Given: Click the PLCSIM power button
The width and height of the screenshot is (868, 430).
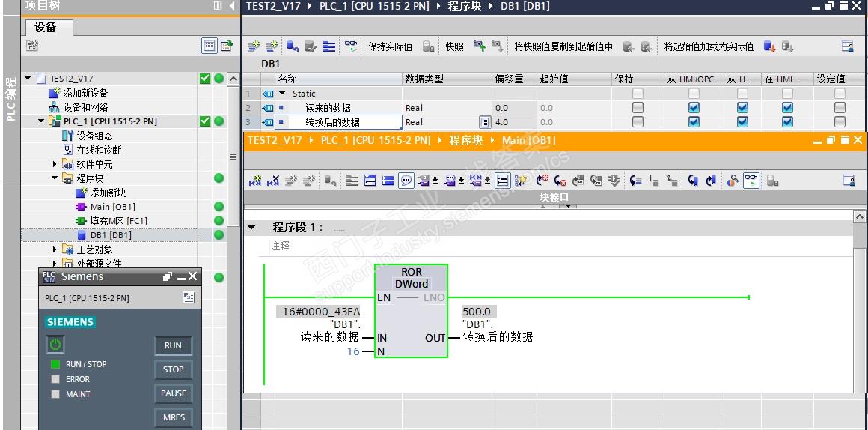Looking at the screenshot, I should point(55,345).
